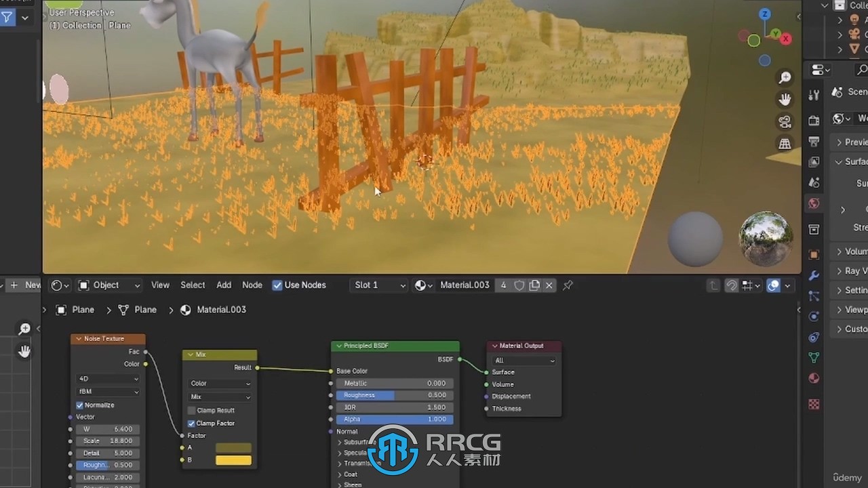The height and width of the screenshot is (488, 868).
Task: Open the Collection properties tab
Action: tap(814, 230)
